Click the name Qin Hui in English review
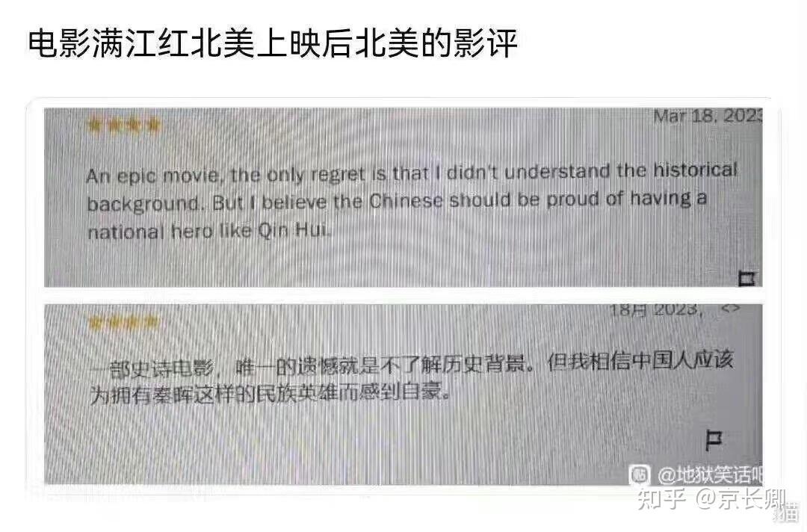The width and height of the screenshot is (807, 532). click(292, 230)
